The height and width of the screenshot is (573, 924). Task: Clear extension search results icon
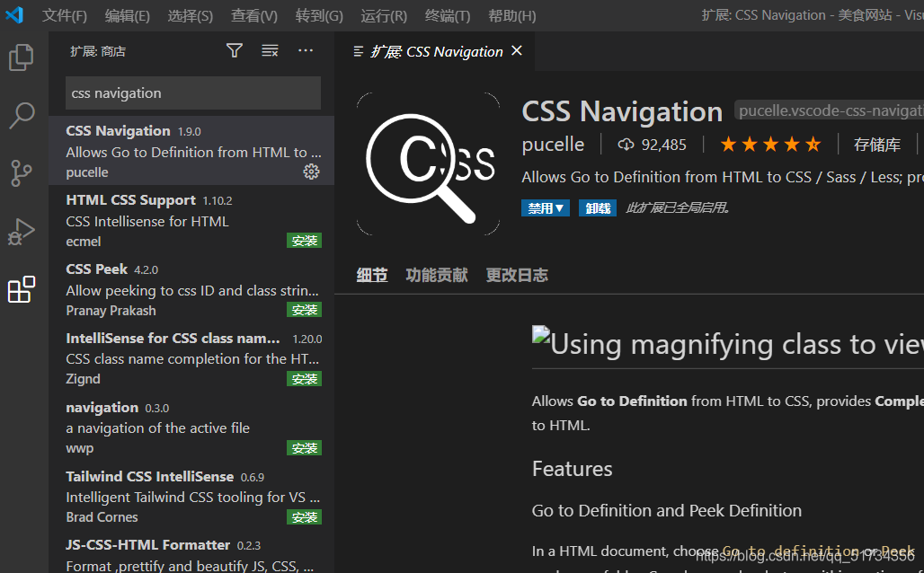(270, 50)
